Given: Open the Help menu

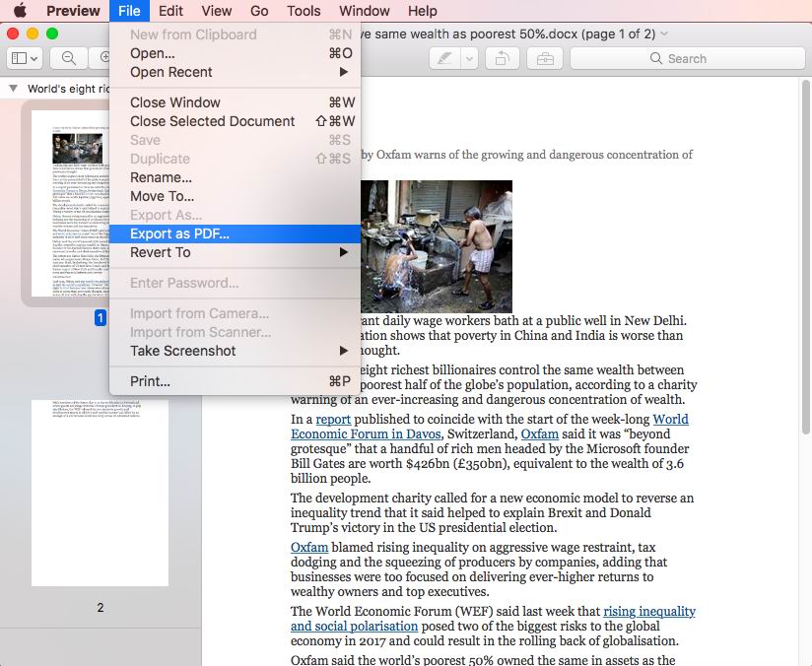Looking at the screenshot, I should click(x=422, y=11).
